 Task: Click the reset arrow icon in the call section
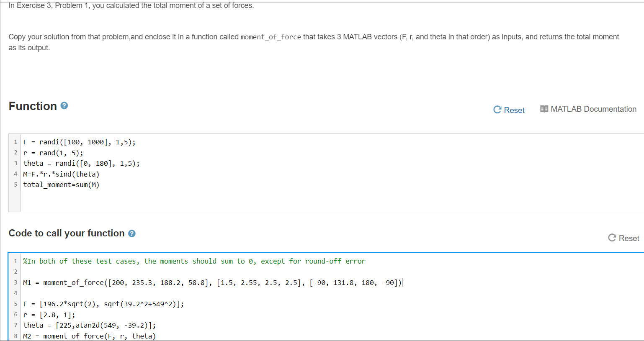pyautogui.click(x=612, y=237)
